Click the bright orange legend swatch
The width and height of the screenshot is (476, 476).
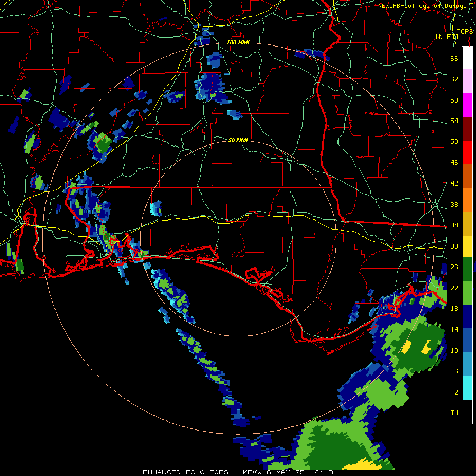(467, 200)
